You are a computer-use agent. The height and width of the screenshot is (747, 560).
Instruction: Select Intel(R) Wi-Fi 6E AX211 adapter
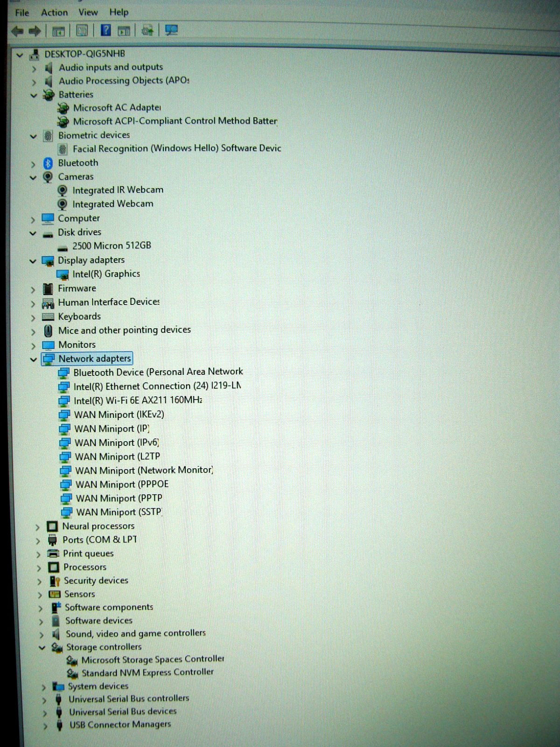click(138, 401)
